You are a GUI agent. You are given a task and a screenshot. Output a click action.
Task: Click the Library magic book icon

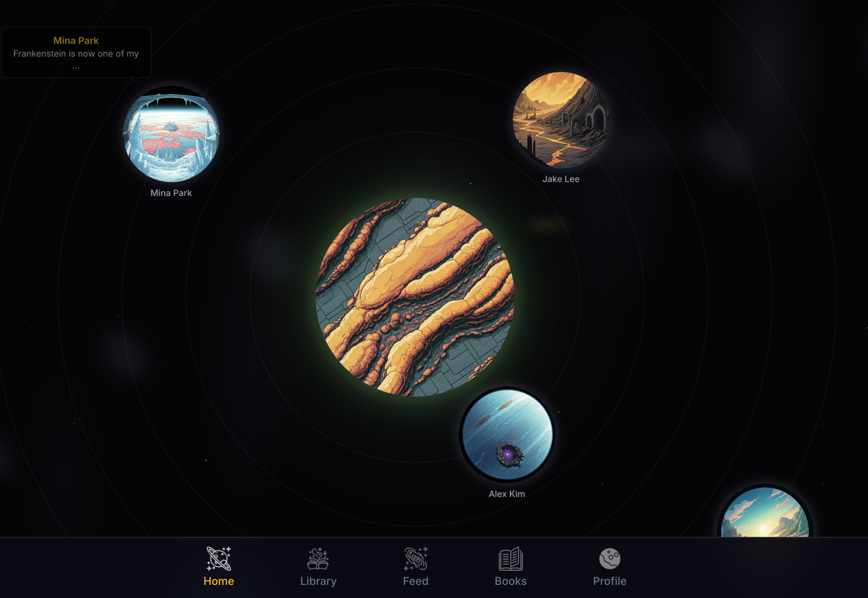[318, 558]
